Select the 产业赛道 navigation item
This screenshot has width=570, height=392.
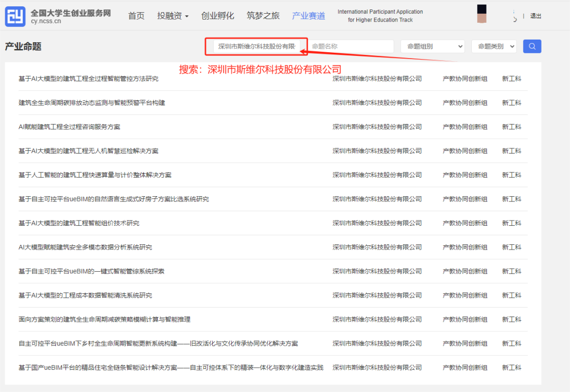(x=308, y=16)
